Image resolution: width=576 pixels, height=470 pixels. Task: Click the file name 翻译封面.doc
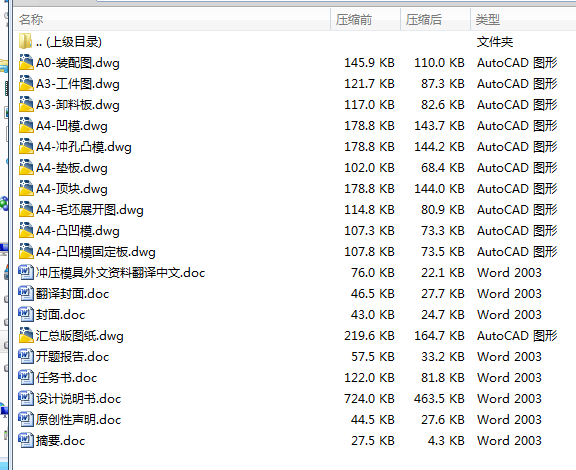tap(72, 293)
